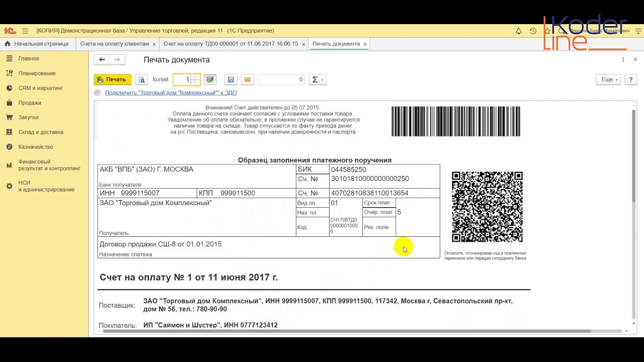Click the EDO document icon beside link

(98, 93)
